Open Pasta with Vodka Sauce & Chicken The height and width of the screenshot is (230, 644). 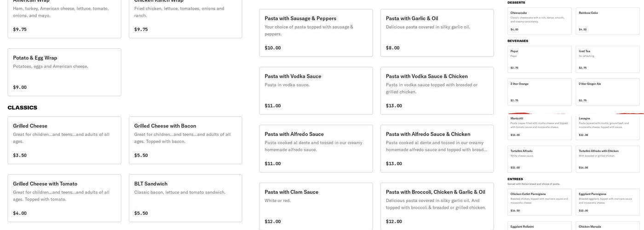click(x=437, y=91)
